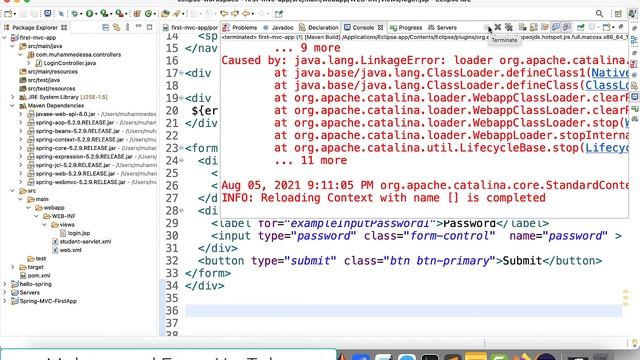
Task: Close the Console tab
Action: coord(380,27)
